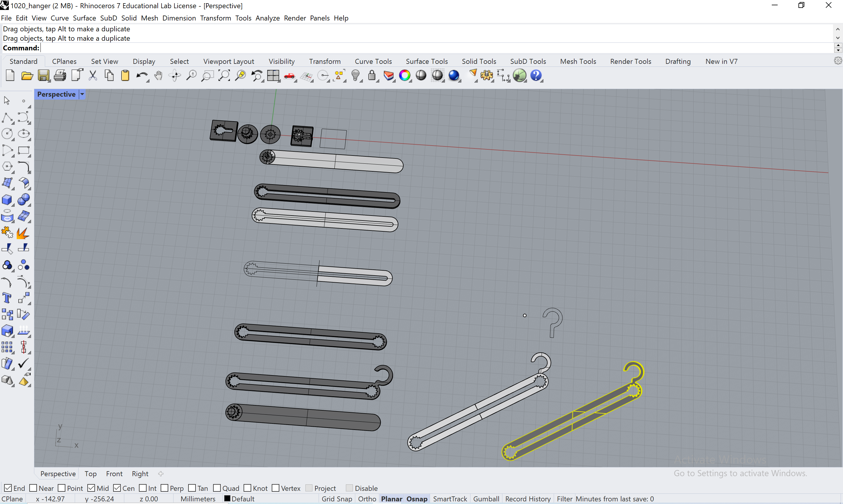Enable the Int osnap checkbox

tap(143, 488)
